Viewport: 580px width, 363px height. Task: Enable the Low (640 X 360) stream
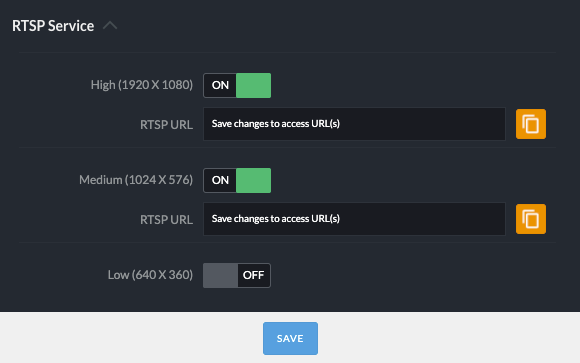[x=237, y=275]
